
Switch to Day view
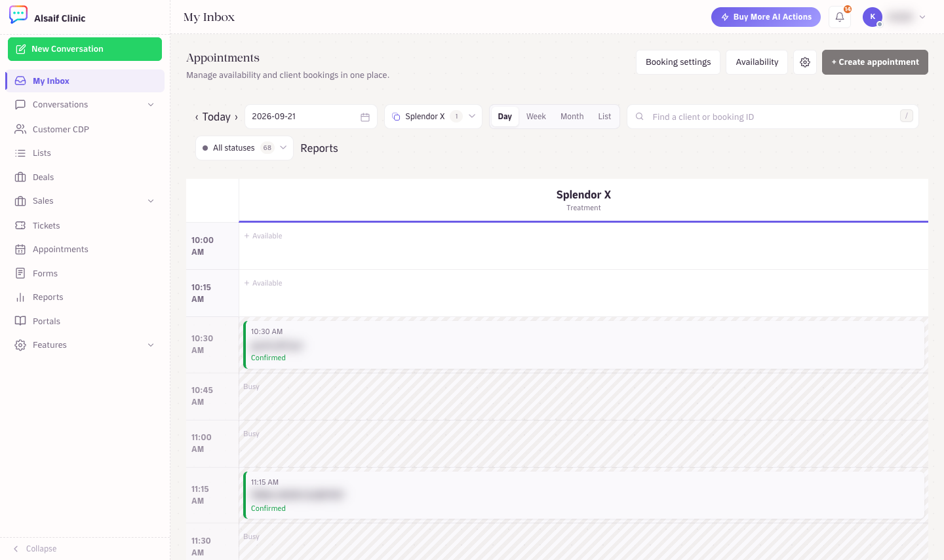pyautogui.click(x=505, y=117)
